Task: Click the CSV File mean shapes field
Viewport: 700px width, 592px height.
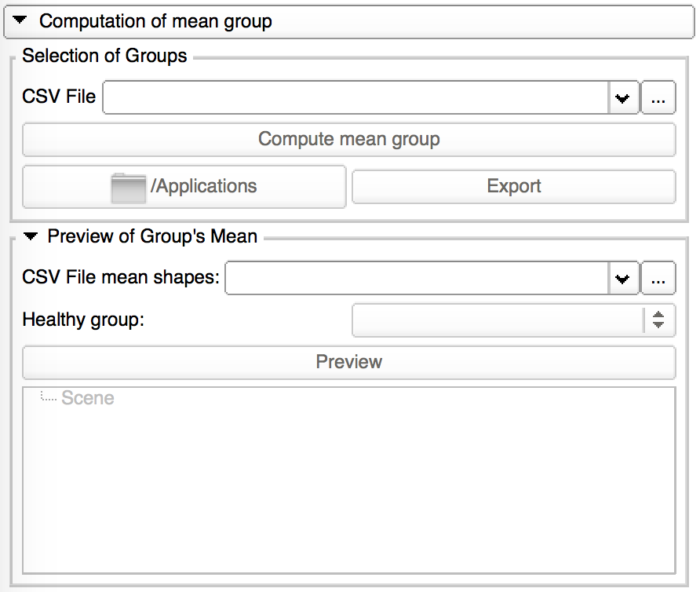Action: 416,279
